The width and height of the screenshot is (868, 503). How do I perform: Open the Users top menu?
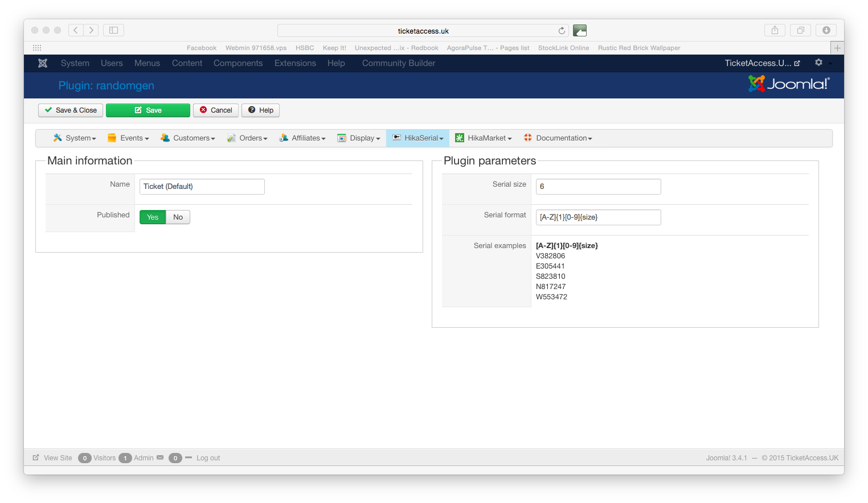click(x=112, y=63)
